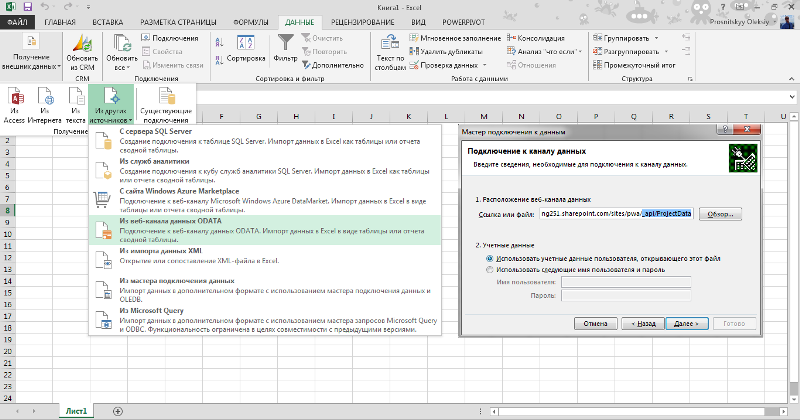This screenshot has width=800, height=420.
Task: Open Разгруппировать dropdown arrow
Action: click(x=666, y=52)
